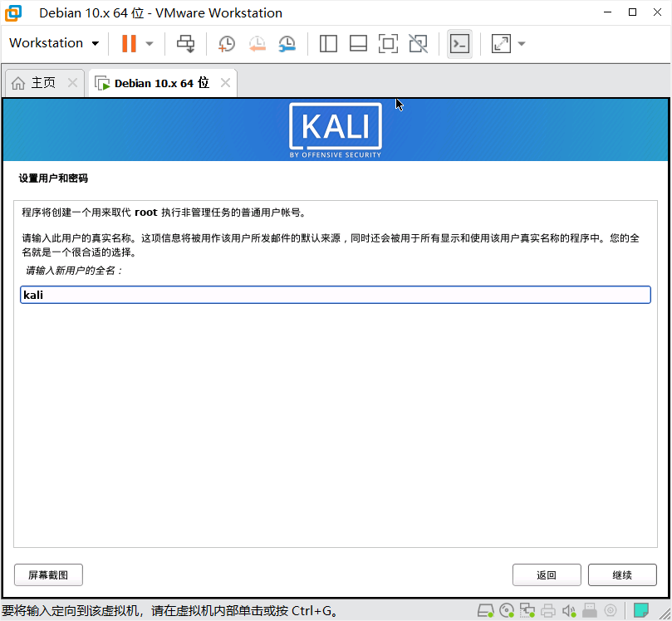Click the printer status icon
672x621 pixels.
548,610
